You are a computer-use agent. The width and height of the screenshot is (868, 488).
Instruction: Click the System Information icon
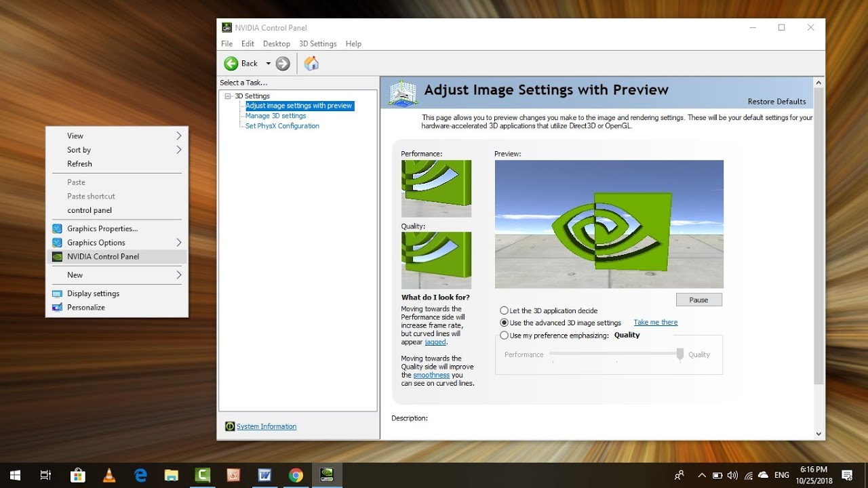tap(230, 426)
